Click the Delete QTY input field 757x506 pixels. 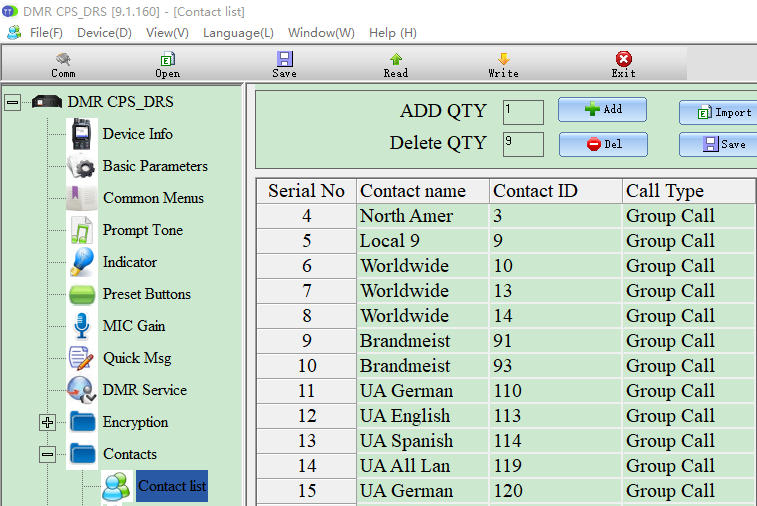523,144
